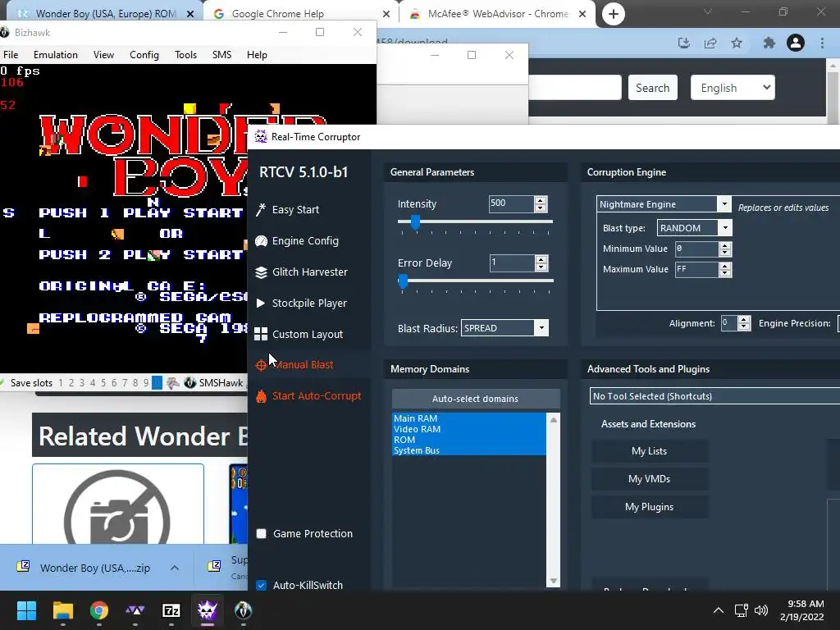Viewport: 840px width, 630px height.
Task: Open Google Chrome from taskbar
Action: coord(99,610)
